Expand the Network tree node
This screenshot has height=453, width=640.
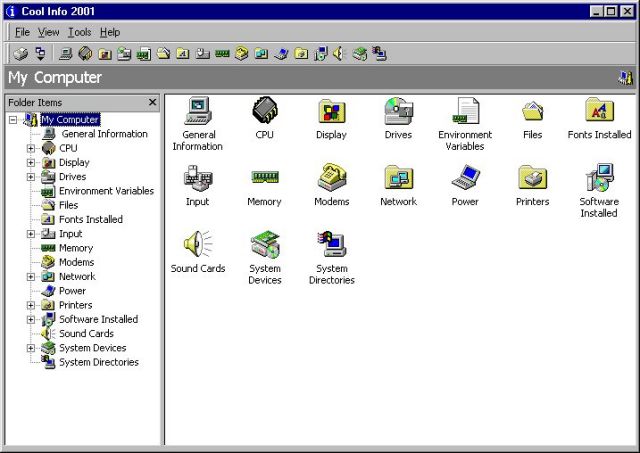[x=31, y=277]
